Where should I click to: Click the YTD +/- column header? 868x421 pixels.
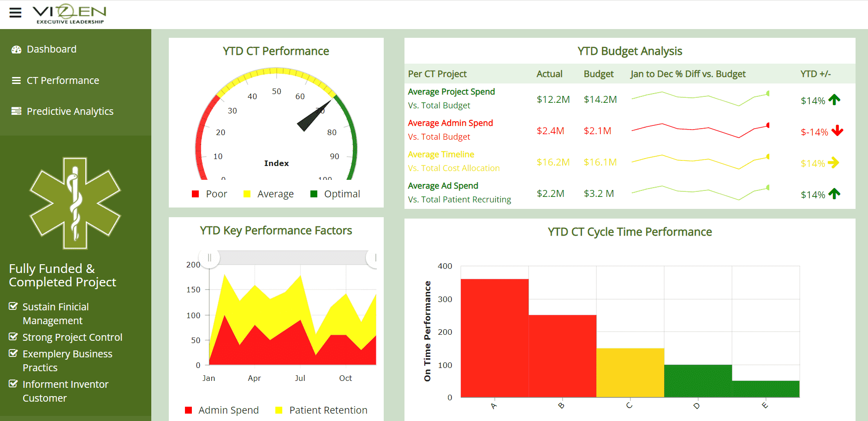(x=815, y=74)
